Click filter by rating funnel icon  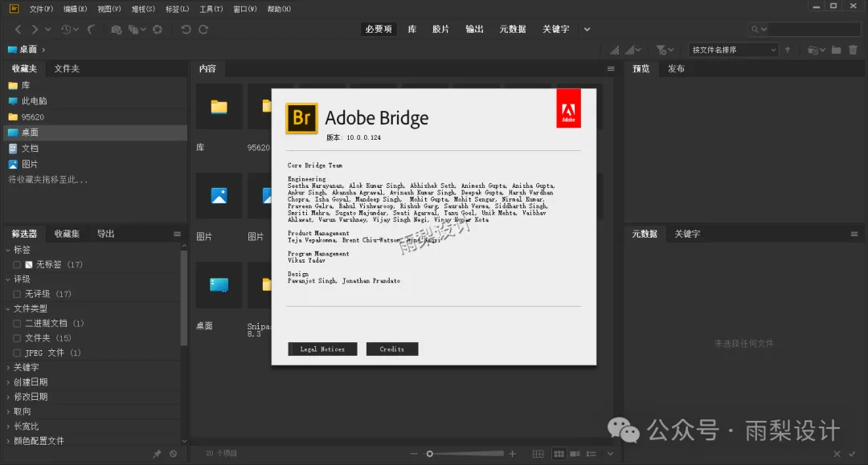[664, 50]
